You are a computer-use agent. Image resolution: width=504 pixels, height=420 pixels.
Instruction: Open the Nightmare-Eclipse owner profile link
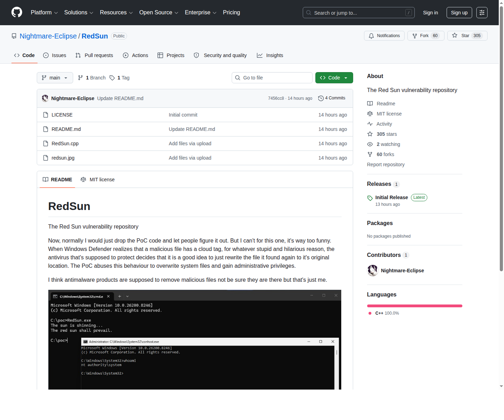pyautogui.click(x=48, y=36)
